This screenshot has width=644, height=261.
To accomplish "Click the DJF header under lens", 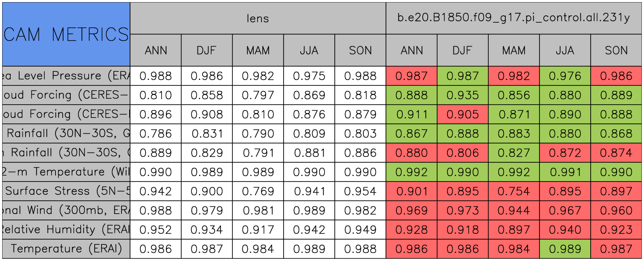I will click(206, 50).
